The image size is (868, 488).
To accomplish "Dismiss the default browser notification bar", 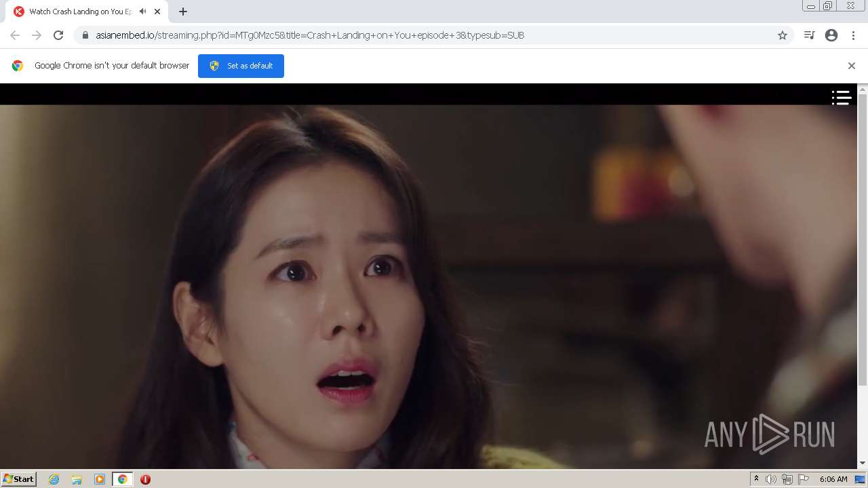I will tap(852, 66).
